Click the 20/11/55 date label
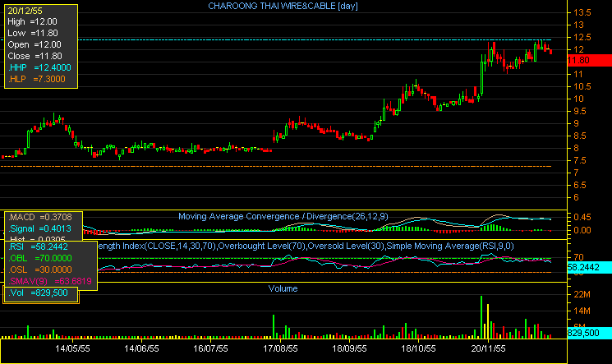Viewport: 612px width, 364px height. tap(488, 348)
